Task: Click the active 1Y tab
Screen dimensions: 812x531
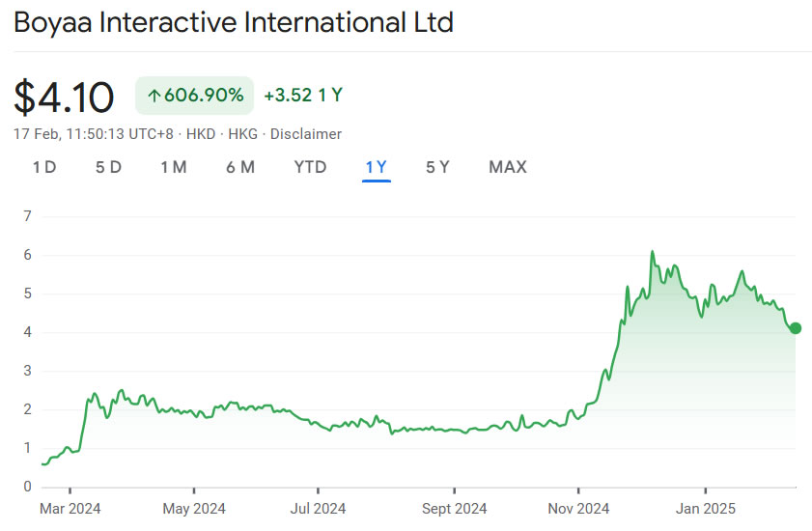Action: 376,167
